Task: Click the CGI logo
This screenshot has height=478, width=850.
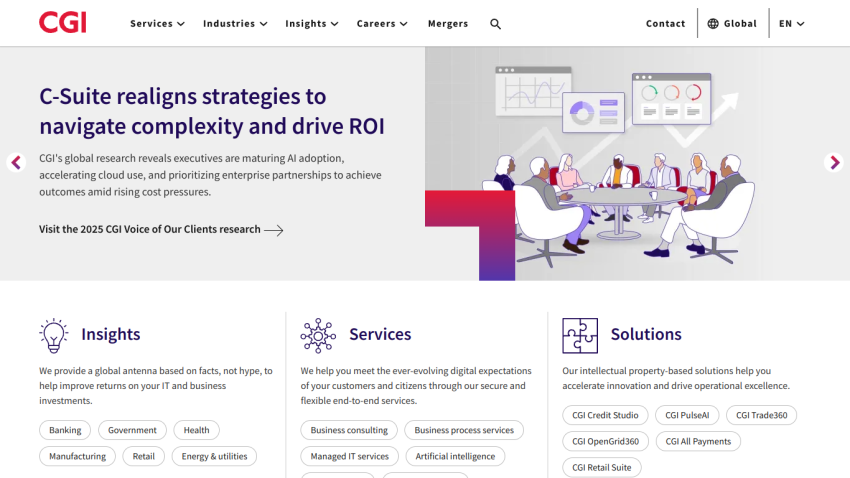Action: (62, 23)
